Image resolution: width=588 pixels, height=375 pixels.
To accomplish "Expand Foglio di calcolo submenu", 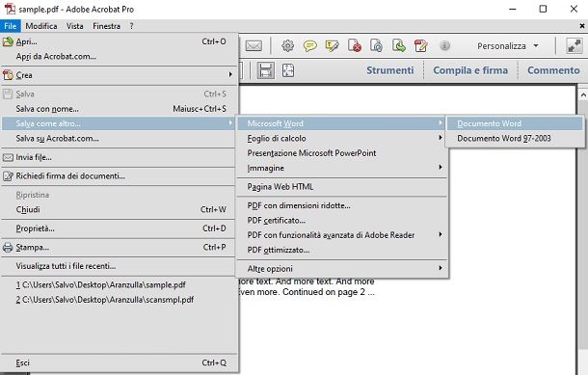I will pyautogui.click(x=441, y=138).
